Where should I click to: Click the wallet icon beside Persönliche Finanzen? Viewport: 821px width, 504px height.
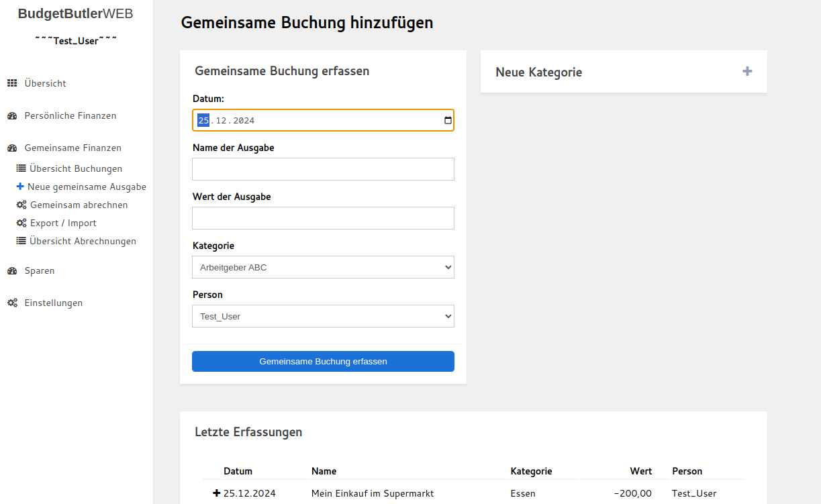[11, 115]
